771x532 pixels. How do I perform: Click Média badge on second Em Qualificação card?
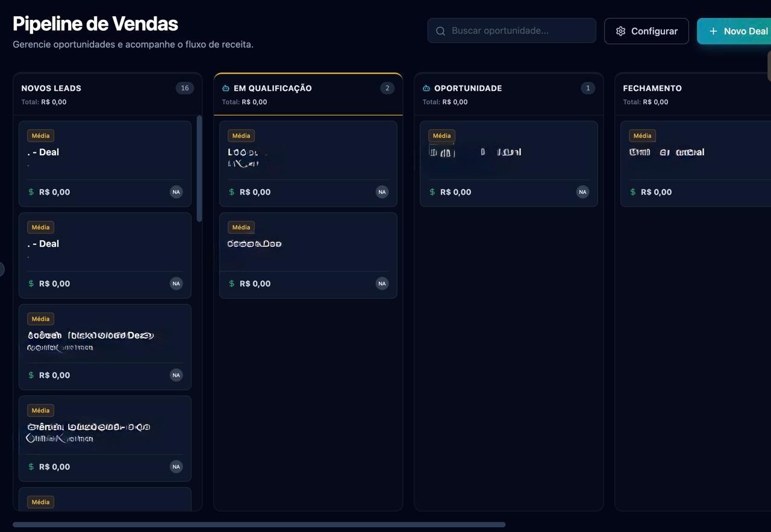click(x=241, y=227)
